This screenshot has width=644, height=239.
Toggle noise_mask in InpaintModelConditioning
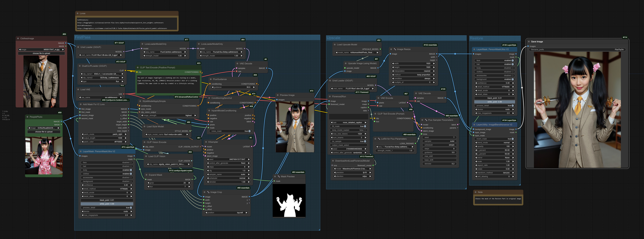[231, 131]
